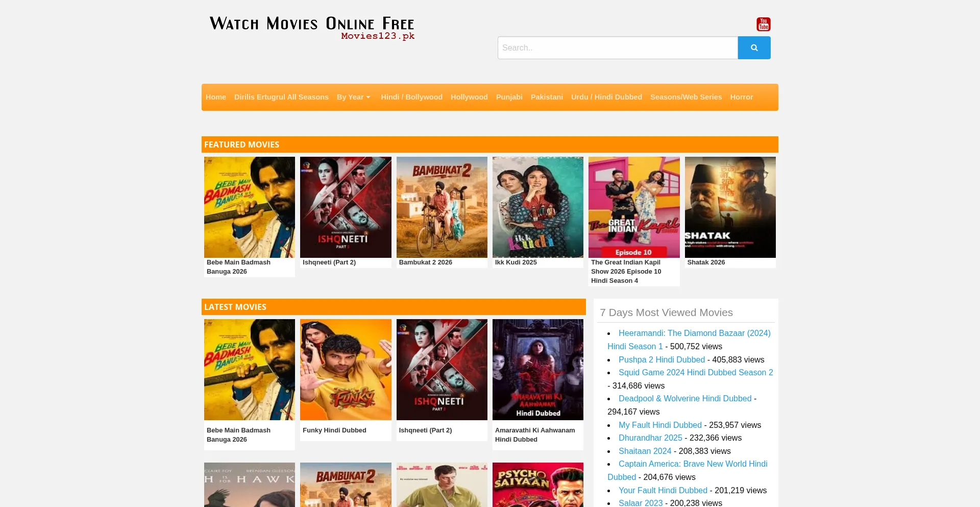Click Amaravathi Ki Aahwanam Hindi Dubbed title
The width and height of the screenshot is (980, 507).
tap(535, 435)
